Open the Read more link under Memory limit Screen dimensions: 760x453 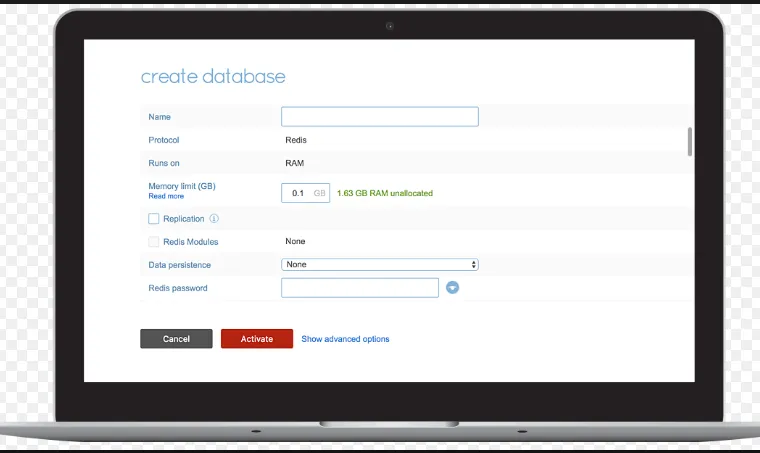(166, 196)
